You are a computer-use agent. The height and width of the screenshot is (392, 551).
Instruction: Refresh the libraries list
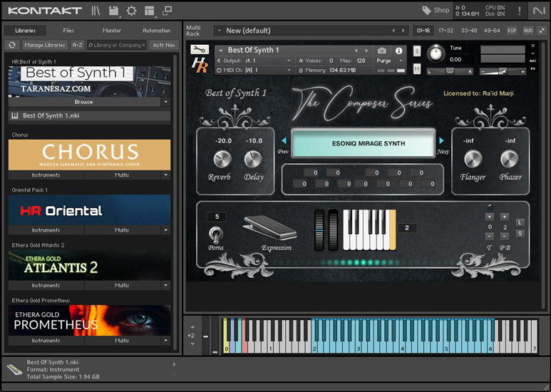click(x=12, y=45)
